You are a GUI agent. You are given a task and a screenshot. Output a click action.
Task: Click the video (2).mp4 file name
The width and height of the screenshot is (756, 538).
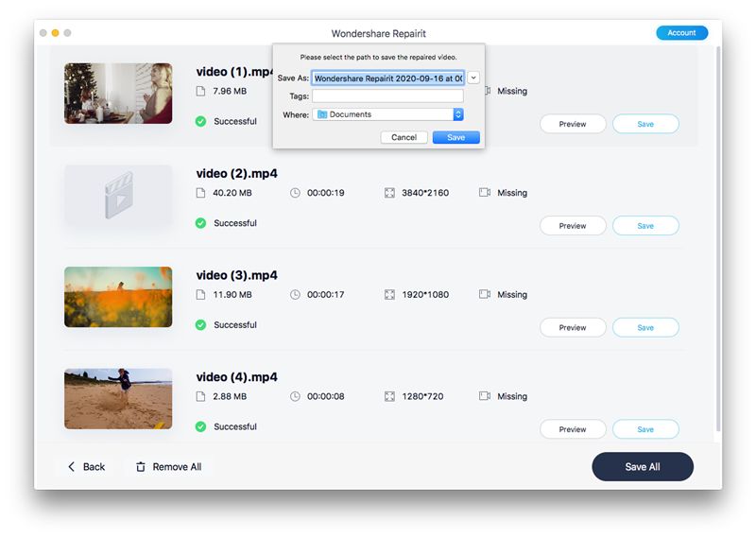coord(237,174)
